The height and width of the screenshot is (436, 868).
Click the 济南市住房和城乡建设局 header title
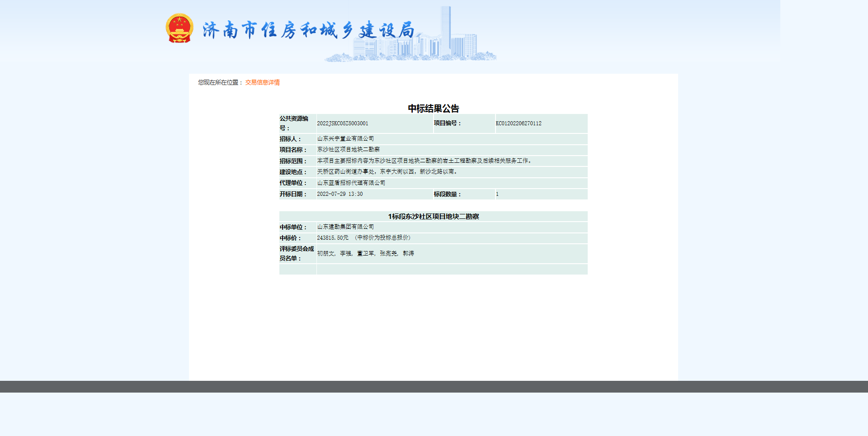(308, 30)
